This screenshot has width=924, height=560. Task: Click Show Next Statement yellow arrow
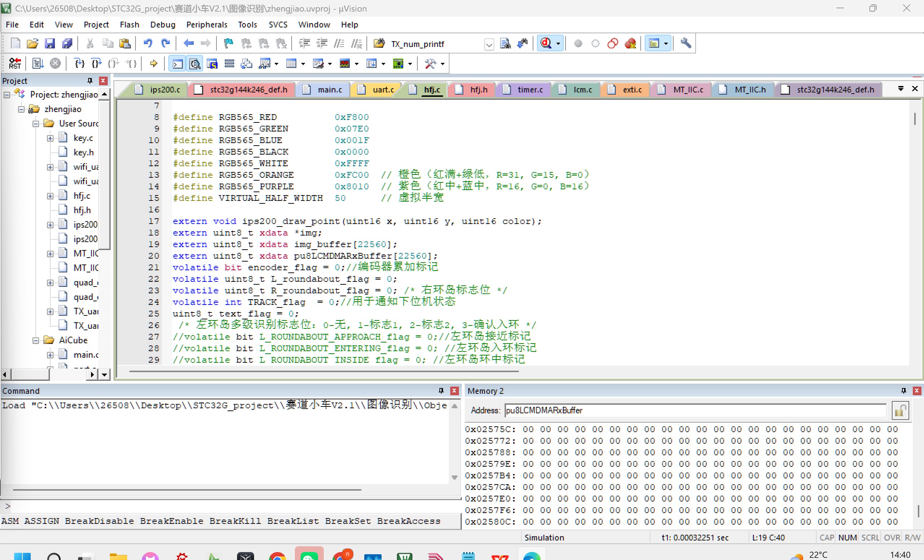tap(153, 63)
